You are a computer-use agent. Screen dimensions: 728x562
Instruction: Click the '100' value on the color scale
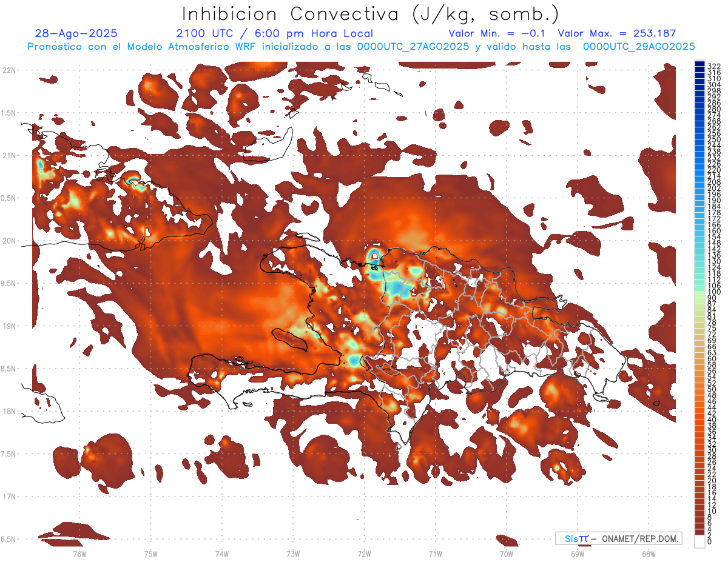click(714, 293)
